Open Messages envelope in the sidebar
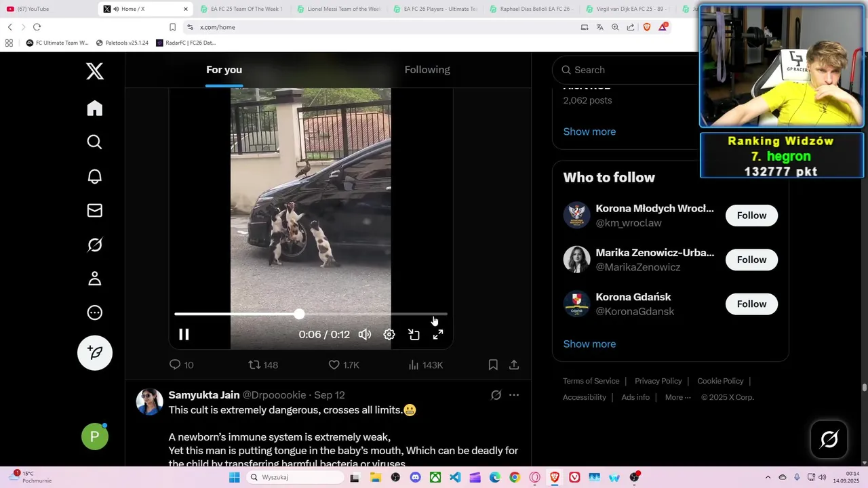868x488 pixels. tap(95, 211)
